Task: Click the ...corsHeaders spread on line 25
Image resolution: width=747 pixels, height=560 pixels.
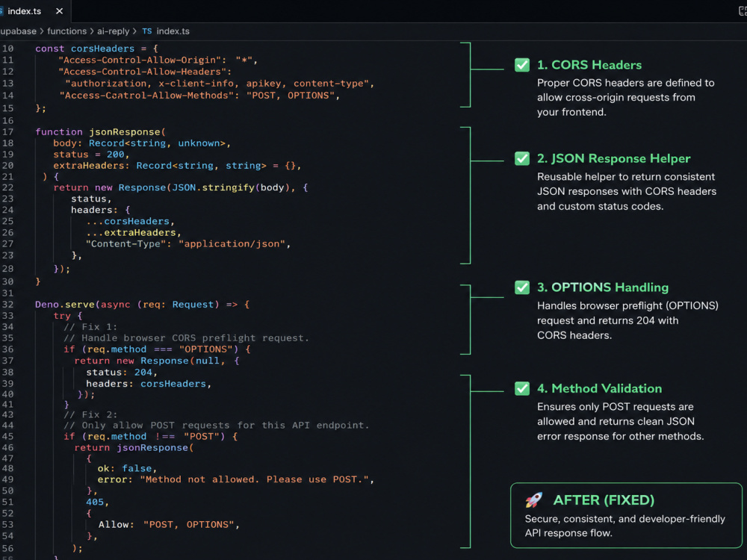Action: point(127,222)
